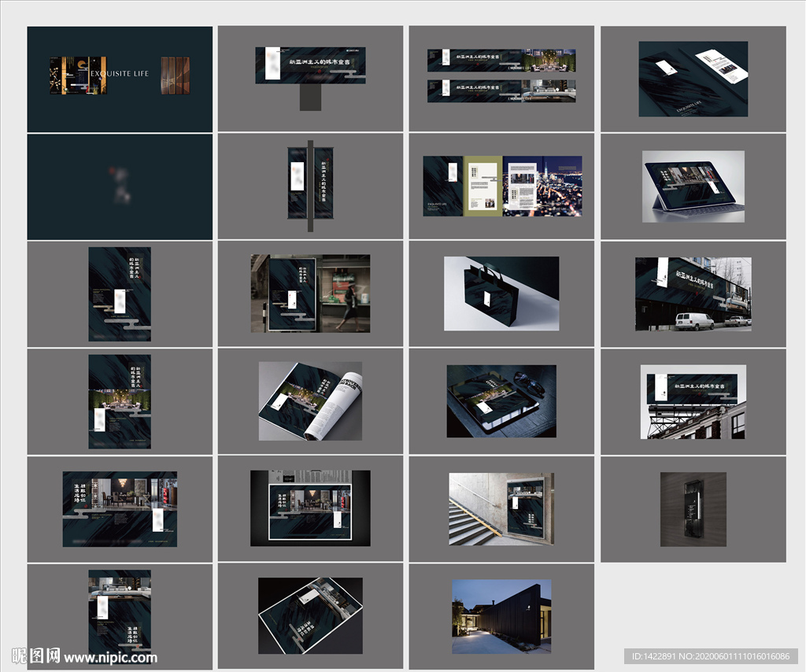This screenshot has width=806, height=672.
Task: Select the construction hoarding with white van
Action: (693, 294)
